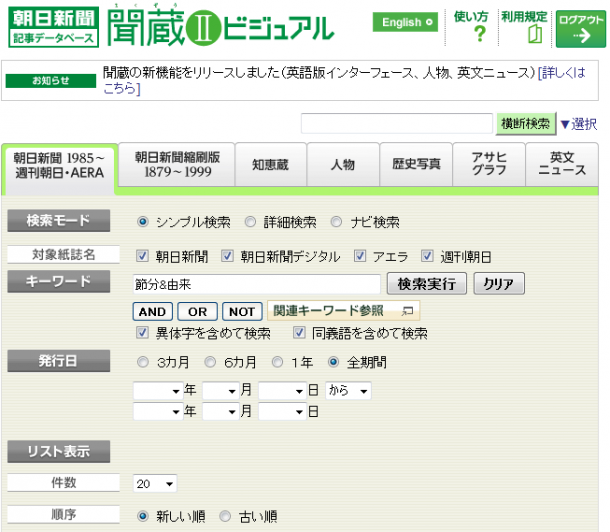
Task: Switch interface to English
Action: (405, 22)
